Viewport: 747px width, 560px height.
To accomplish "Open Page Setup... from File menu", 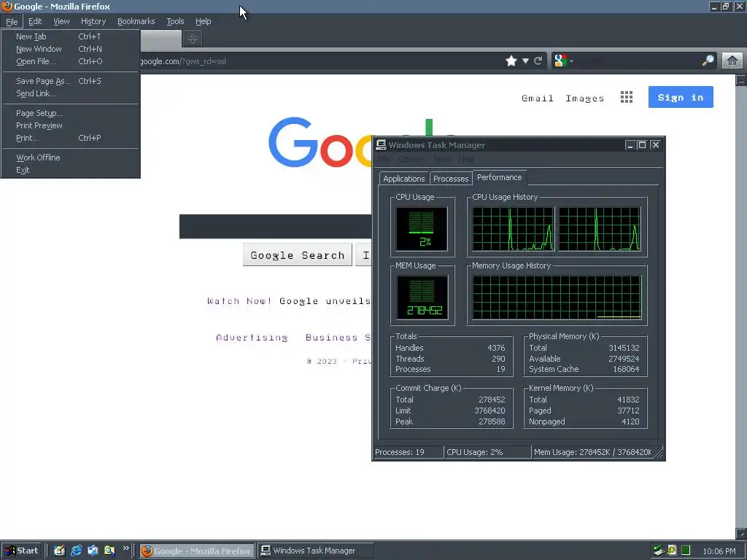I will [71, 113].
